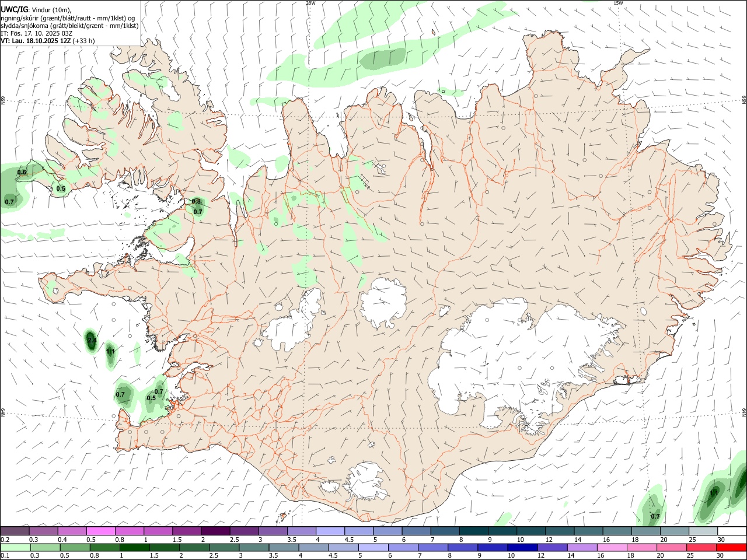The image size is (747, 560).
Task: Click the 0.7 value below the 0.6 label
Action: [9, 202]
